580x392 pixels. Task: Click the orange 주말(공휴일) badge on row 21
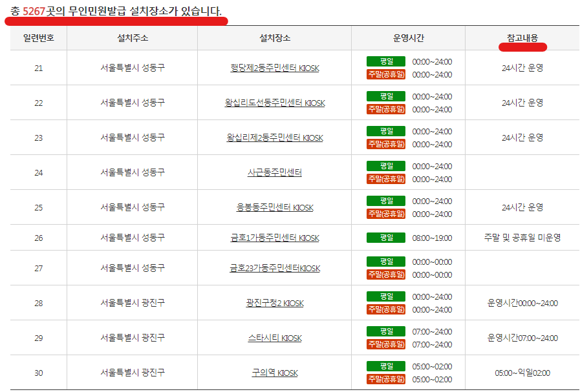point(386,74)
